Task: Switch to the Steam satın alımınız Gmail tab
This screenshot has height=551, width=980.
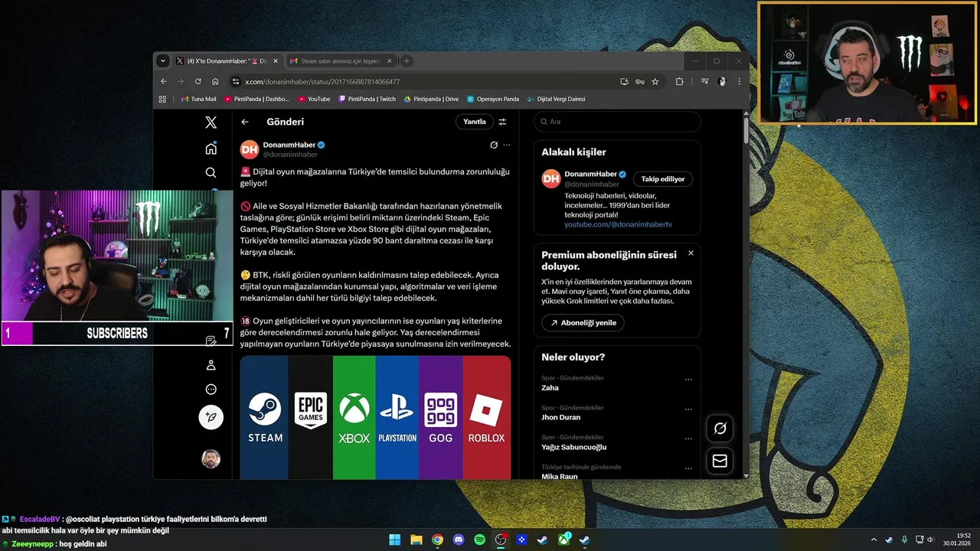Action: [x=341, y=60]
